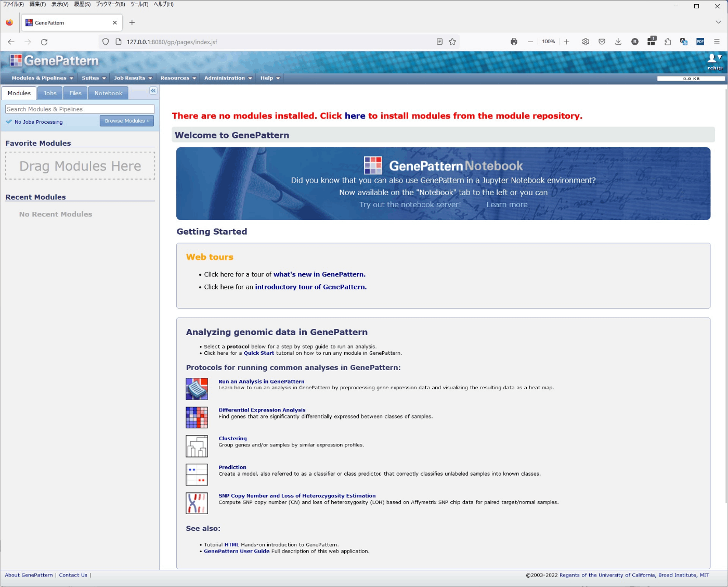Open the GenePattern User Guide link
This screenshot has height=587, width=728.
click(x=237, y=551)
